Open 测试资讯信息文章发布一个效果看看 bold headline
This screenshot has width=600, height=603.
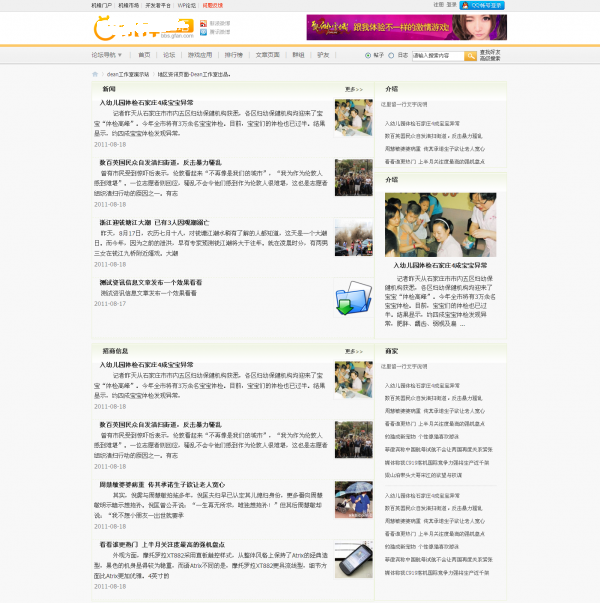[x=150, y=283]
